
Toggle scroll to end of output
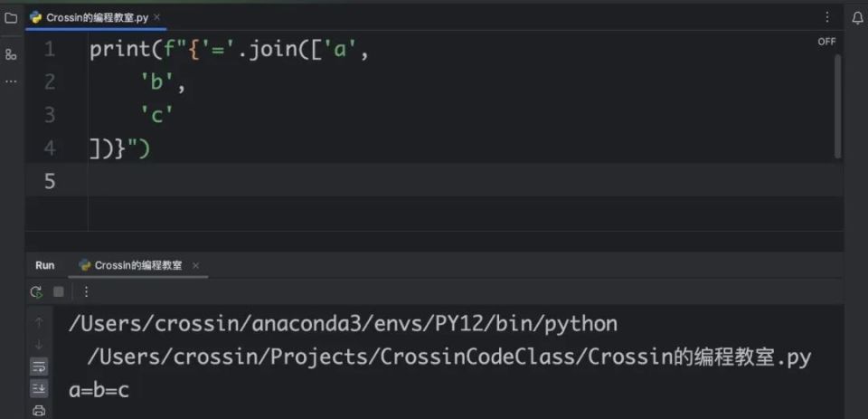[39, 388]
